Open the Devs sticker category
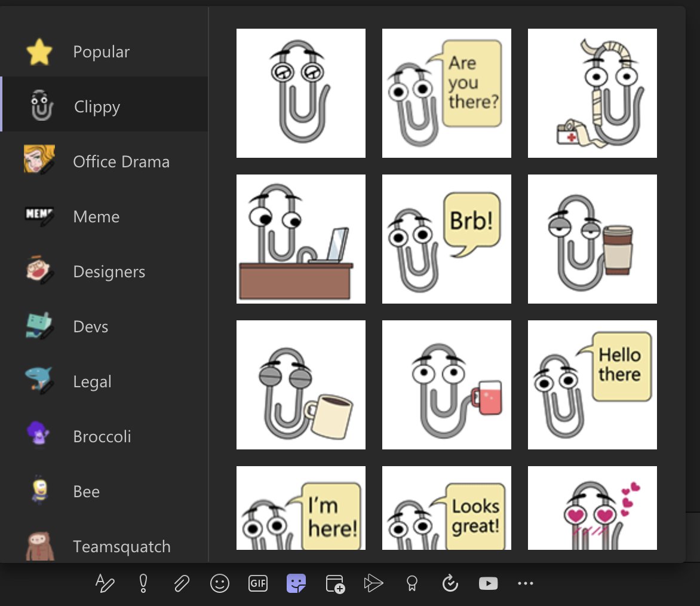The width and height of the screenshot is (700, 606). point(104,326)
